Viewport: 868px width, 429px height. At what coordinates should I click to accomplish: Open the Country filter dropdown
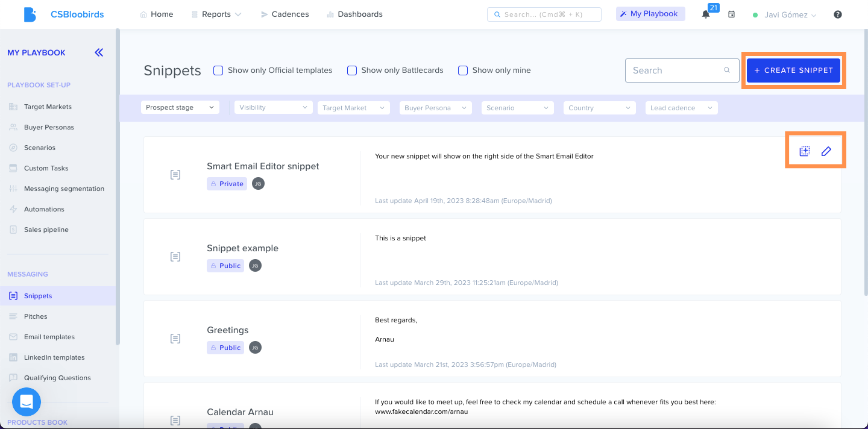pyautogui.click(x=600, y=108)
